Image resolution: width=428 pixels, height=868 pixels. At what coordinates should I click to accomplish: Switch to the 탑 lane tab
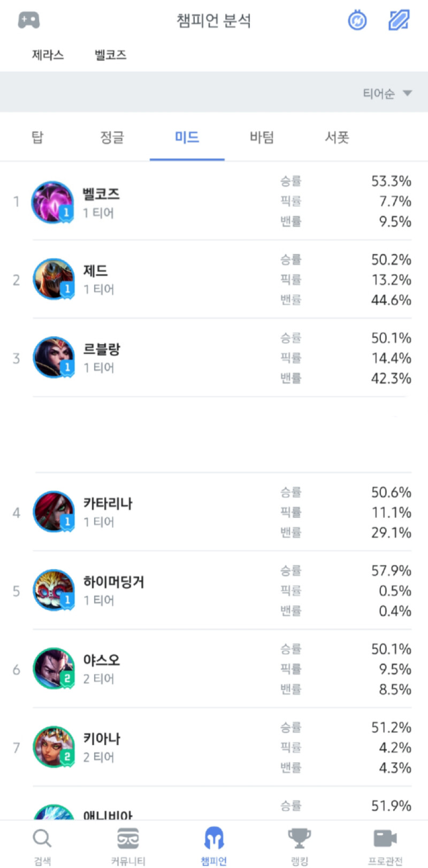click(37, 137)
